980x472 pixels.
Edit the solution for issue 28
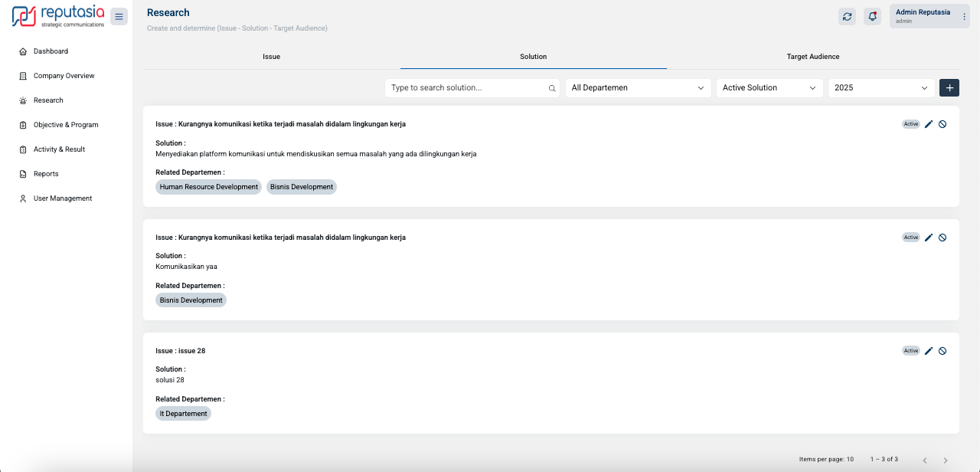coord(929,351)
